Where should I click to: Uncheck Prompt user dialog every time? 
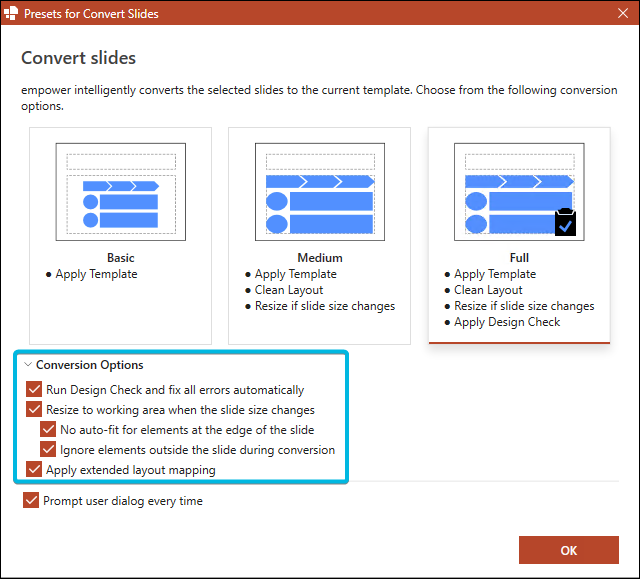(31, 500)
